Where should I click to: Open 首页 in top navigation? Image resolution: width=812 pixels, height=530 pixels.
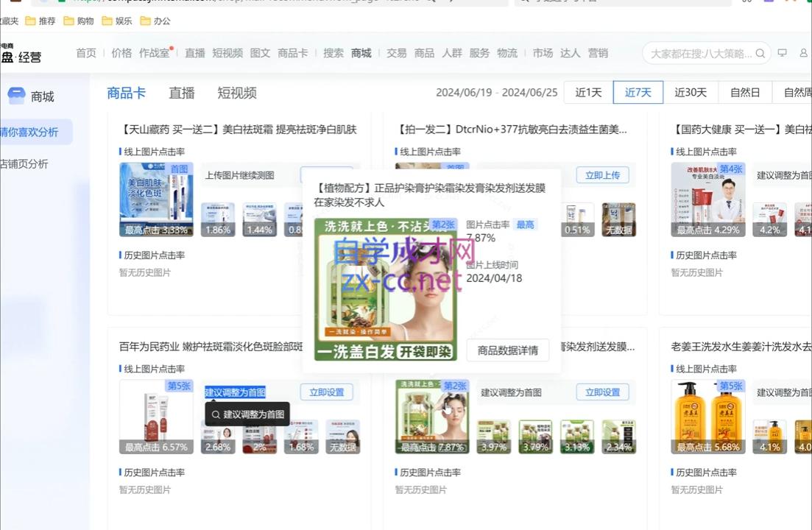[x=86, y=53]
